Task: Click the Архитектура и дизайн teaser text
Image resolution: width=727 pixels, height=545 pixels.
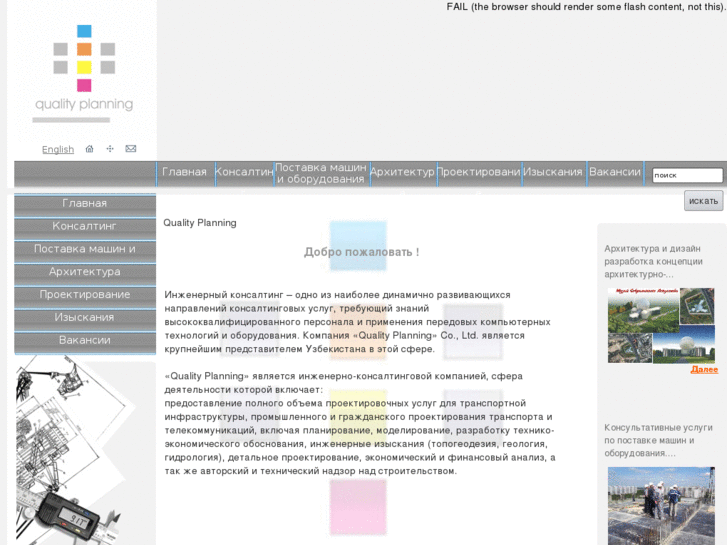Action: point(653,262)
